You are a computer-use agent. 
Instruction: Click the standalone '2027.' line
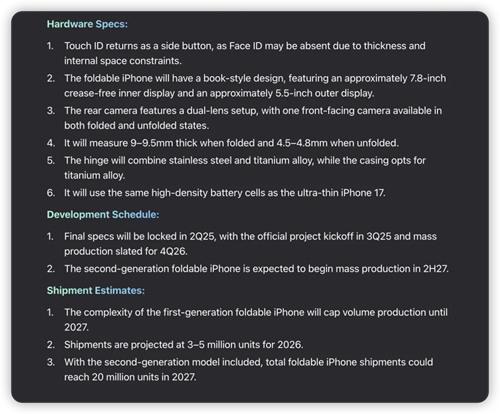click(76, 327)
